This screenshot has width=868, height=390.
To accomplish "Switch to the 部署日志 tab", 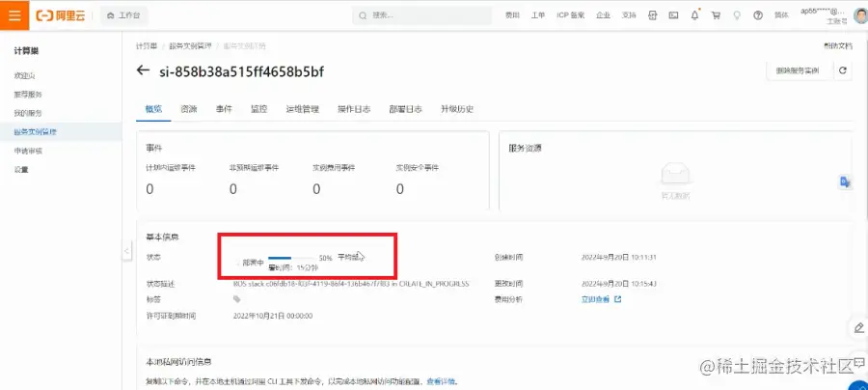I will click(406, 109).
